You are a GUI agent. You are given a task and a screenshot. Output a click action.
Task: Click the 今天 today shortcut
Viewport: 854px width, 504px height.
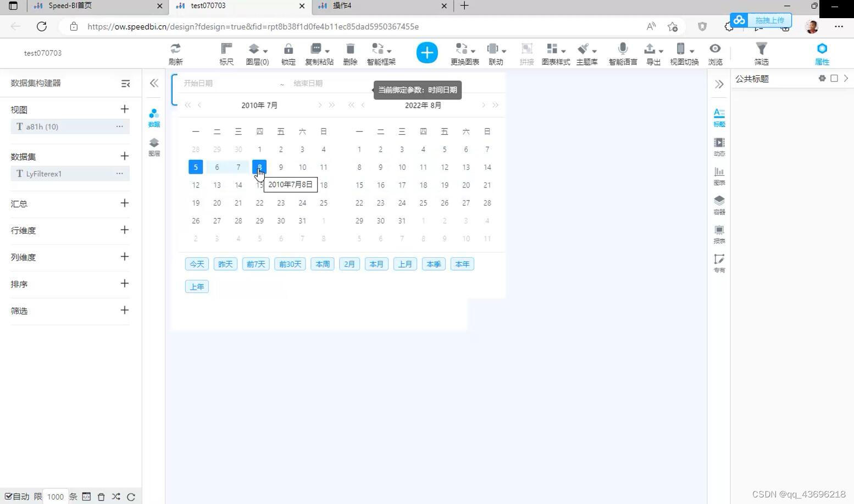tap(197, 264)
